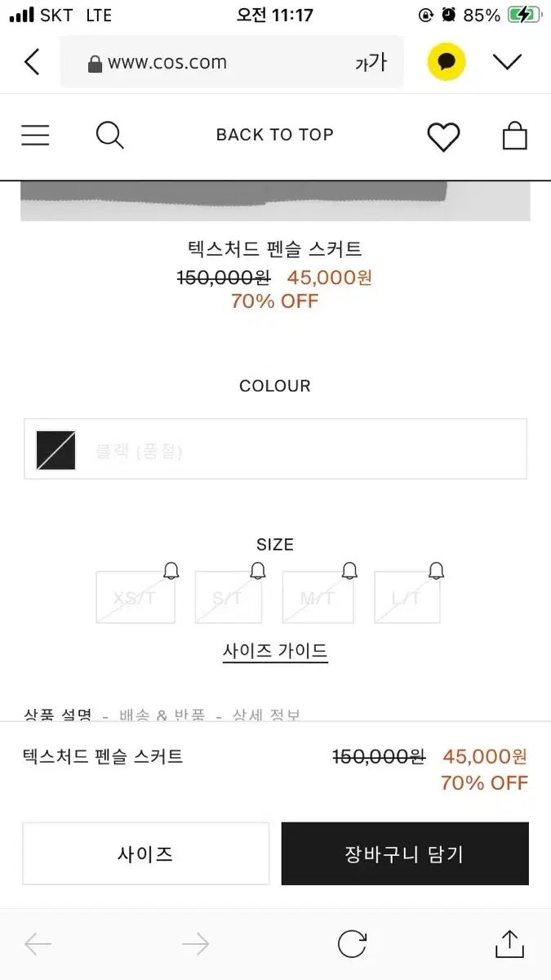
Task: Select the 상품 설명 tab
Action: 57,715
